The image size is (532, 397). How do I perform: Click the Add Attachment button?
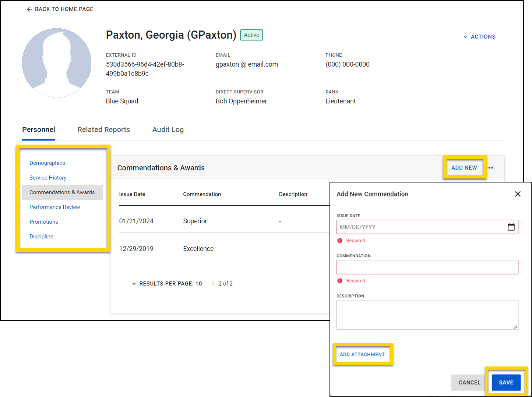(362, 354)
